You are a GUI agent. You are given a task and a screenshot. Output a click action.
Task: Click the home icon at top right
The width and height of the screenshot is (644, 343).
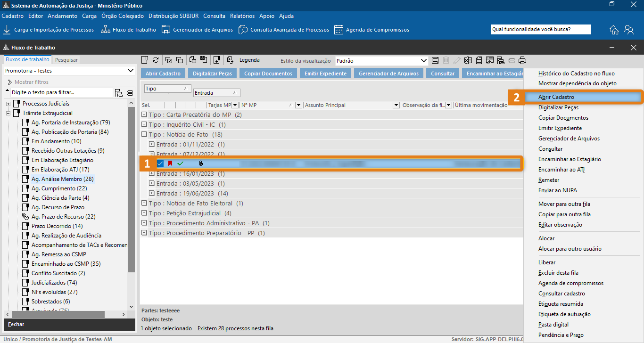[x=614, y=30]
